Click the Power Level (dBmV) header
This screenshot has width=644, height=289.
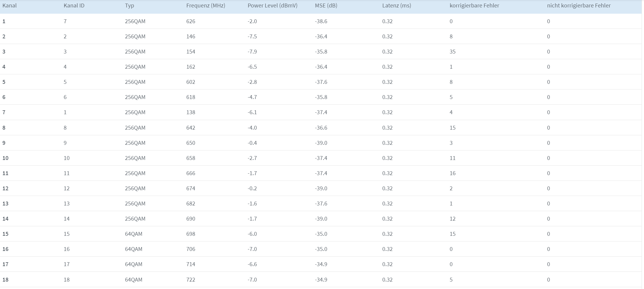pos(272,6)
